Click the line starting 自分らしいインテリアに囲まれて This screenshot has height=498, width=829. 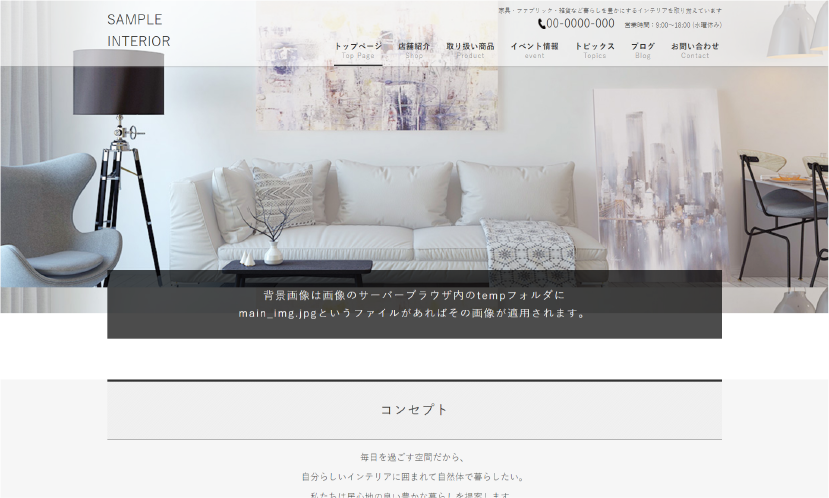[414, 477]
